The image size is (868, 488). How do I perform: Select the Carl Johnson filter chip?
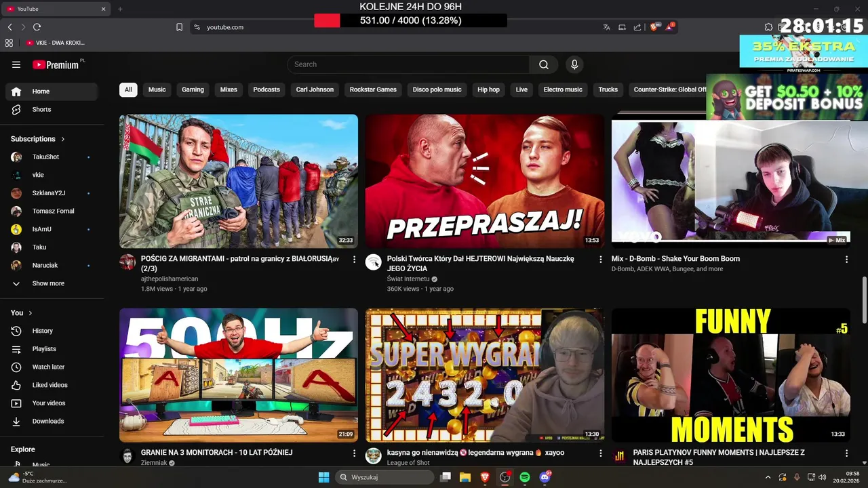click(315, 89)
